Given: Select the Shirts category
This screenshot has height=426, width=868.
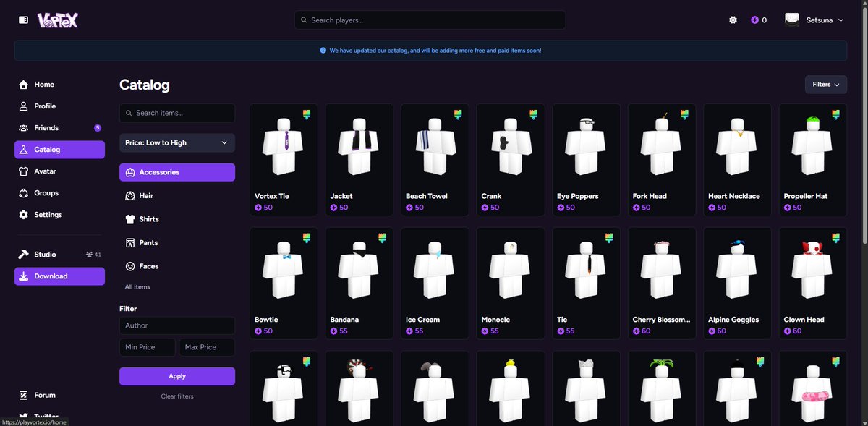Looking at the screenshot, I should pyautogui.click(x=177, y=219).
